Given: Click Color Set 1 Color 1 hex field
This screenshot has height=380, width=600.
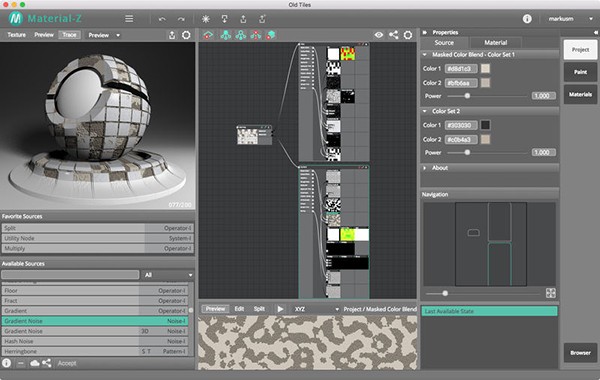Looking at the screenshot, I should 461,68.
